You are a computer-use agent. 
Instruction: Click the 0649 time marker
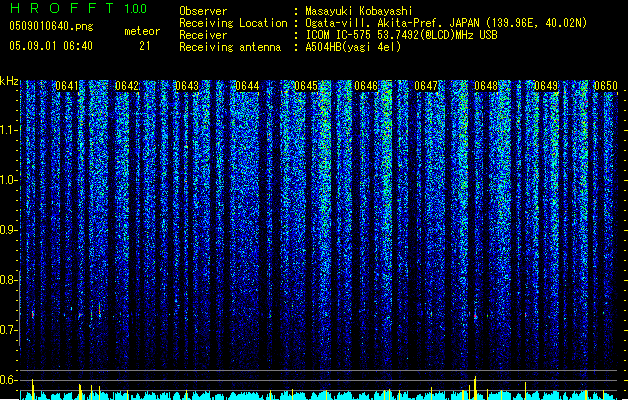click(x=546, y=86)
